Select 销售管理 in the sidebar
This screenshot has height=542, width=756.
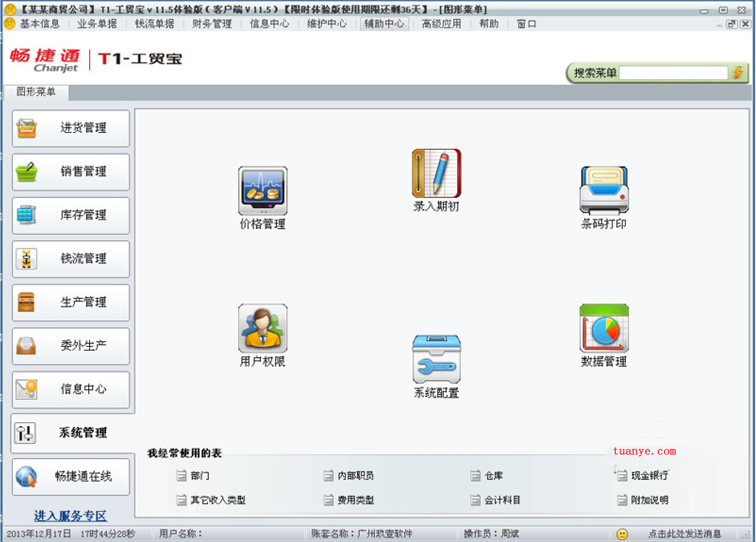pyautogui.click(x=71, y=172)
